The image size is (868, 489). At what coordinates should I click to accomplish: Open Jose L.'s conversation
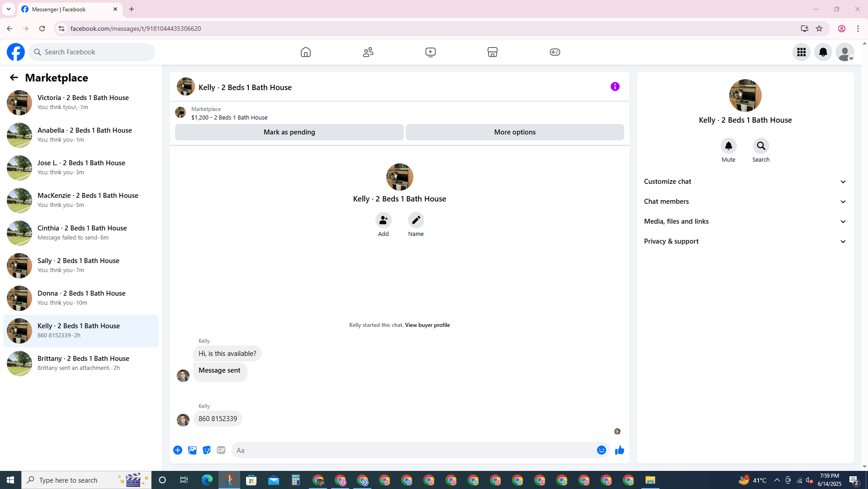(x=81, y=168)
